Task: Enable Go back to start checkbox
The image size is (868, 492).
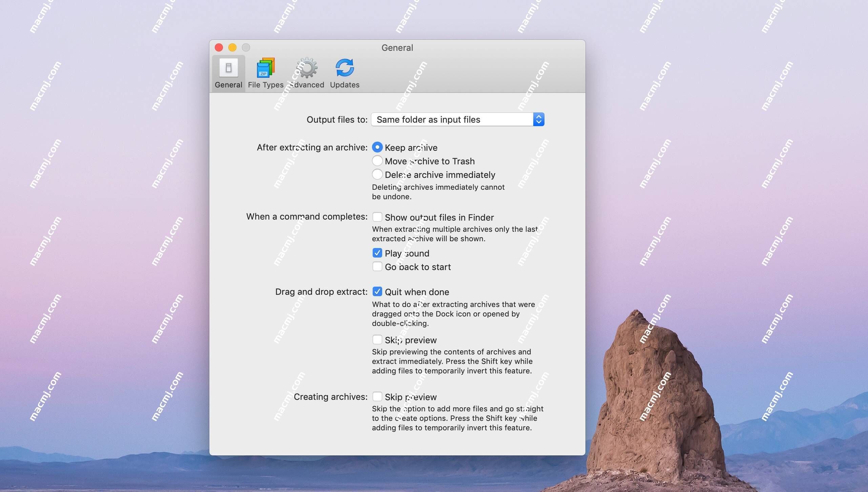Action: [377, 267]
